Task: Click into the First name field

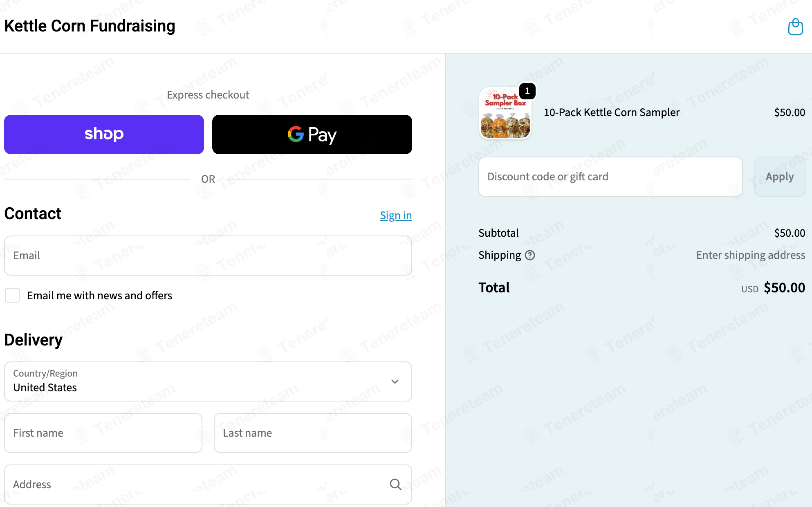Action: pyautogui.click(x=103, y=433)
